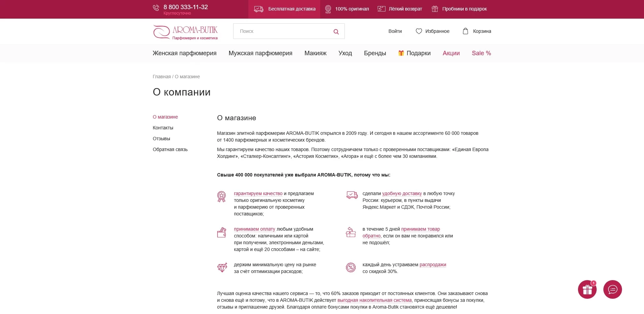Click the phone handset icon
This screenshot has width=644, height=314.
point(156,8)
